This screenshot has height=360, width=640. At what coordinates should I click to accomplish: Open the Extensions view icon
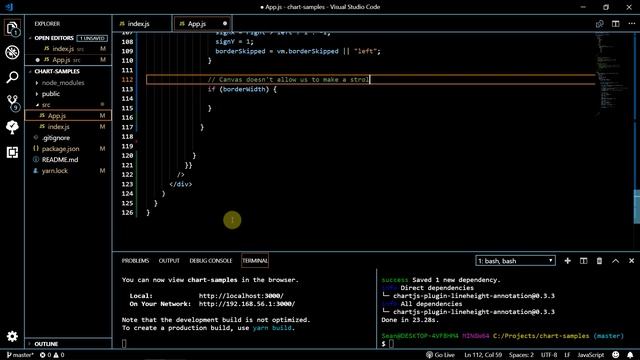(12, 152)
